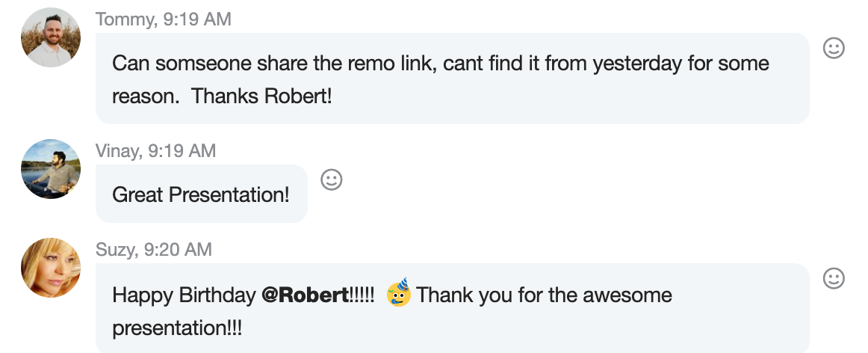Click the "Thanks Robert!" text in Tommy's message
This screenshot has height=353, width=868.
(x=261, y=96)
